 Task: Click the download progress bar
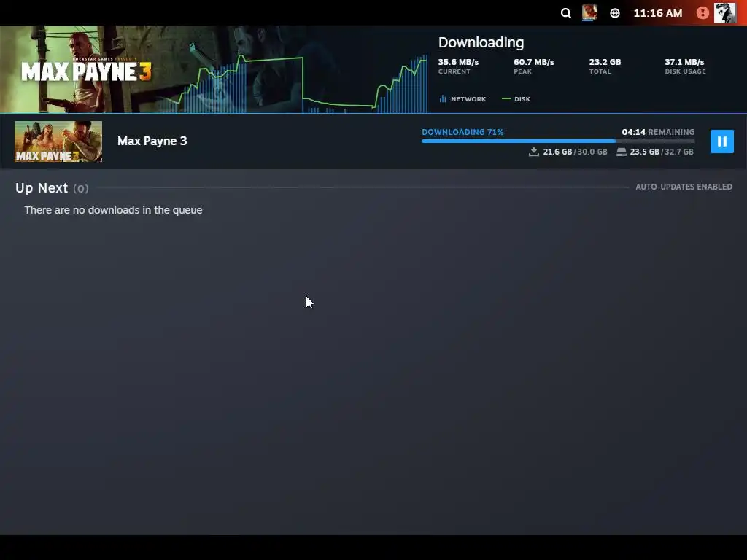click(x=558, y=141)
